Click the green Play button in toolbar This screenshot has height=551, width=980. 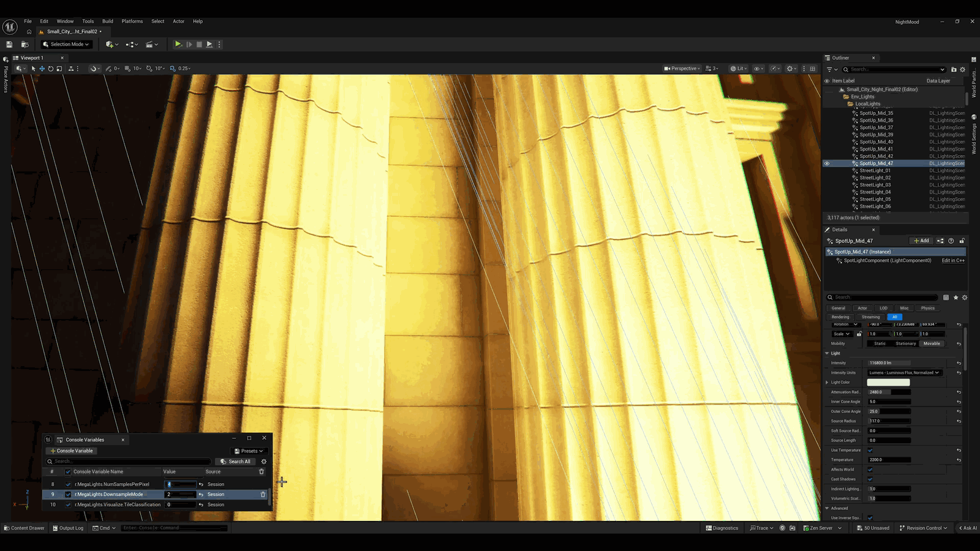pyautogui.click(x=178, y=44)
